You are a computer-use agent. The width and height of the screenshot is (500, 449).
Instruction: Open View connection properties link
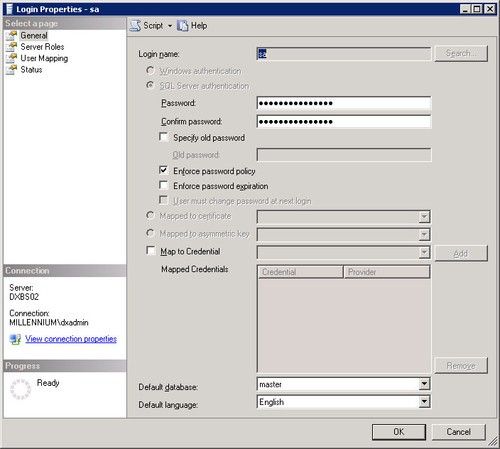[71, 339]
